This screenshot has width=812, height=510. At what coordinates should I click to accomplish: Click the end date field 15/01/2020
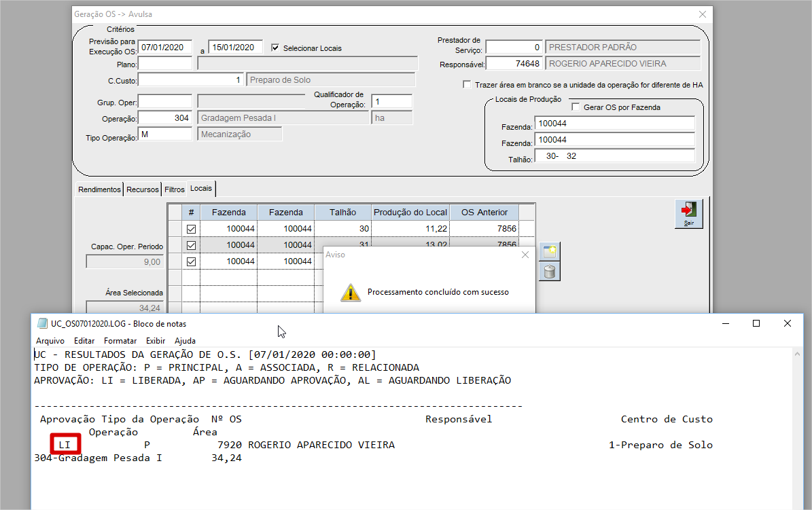pos(236,47)
